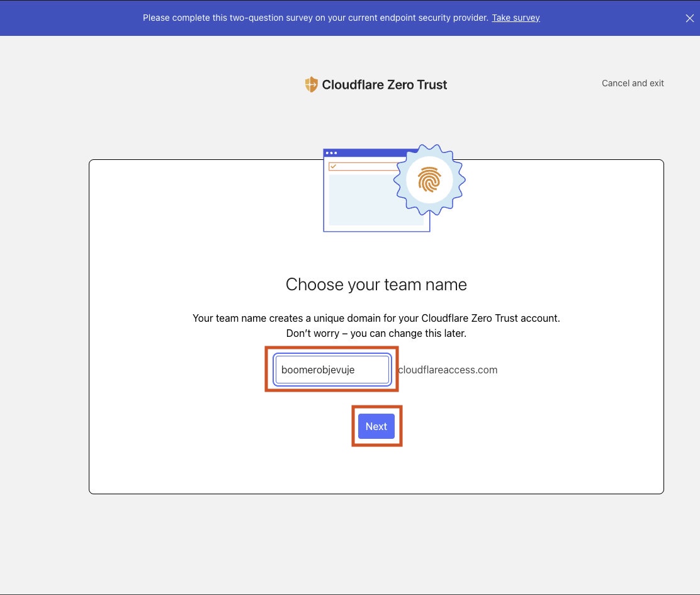The image size is (700, 595).
Task: Click the fingerprint badge illustration
Action: click(x=429, y=180)
